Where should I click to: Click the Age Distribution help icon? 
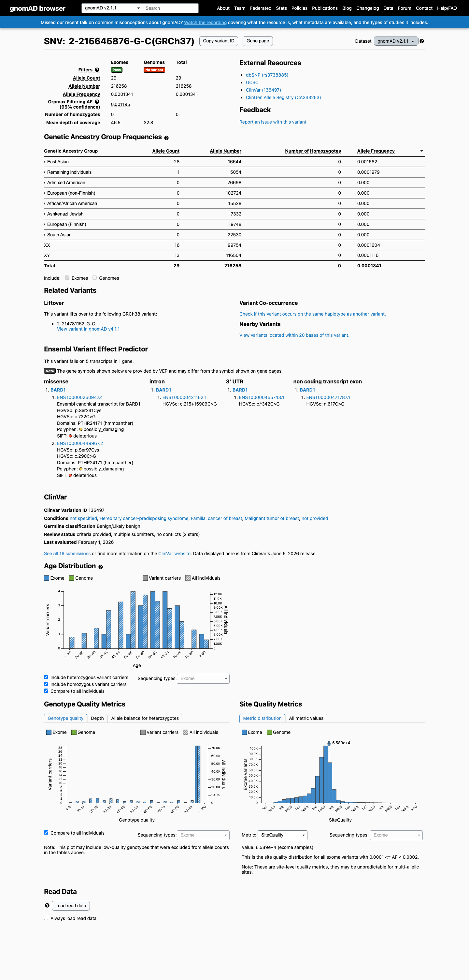pyautogui.click(x=100, y=567)
